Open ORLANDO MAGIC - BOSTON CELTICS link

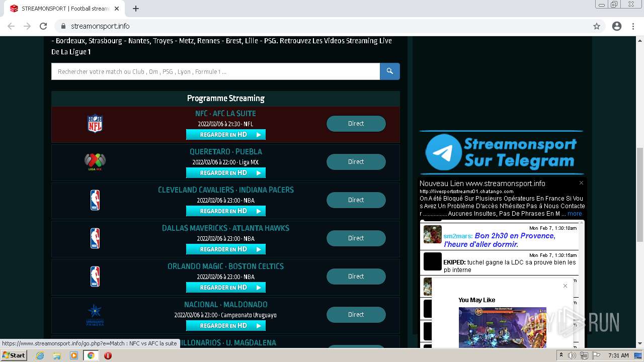[x=226, y=266]
